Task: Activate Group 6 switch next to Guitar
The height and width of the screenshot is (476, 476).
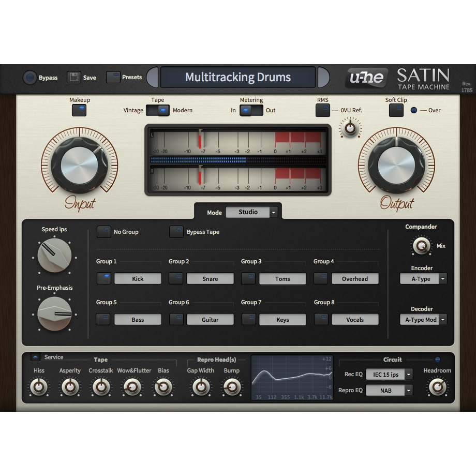Action: pos(176,319)
